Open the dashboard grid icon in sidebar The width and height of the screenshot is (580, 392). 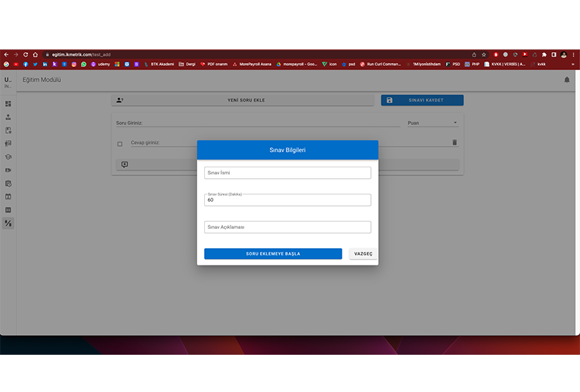(x=8, y=104)
